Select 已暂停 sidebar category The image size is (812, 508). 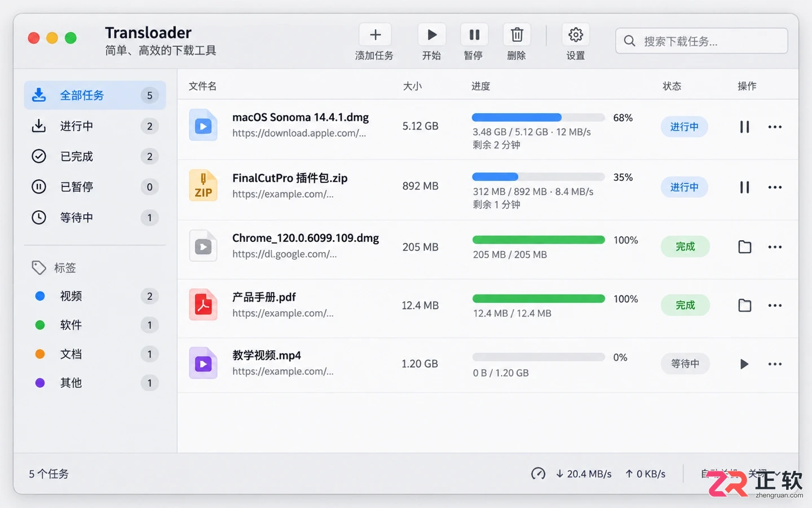pos(95,187)
